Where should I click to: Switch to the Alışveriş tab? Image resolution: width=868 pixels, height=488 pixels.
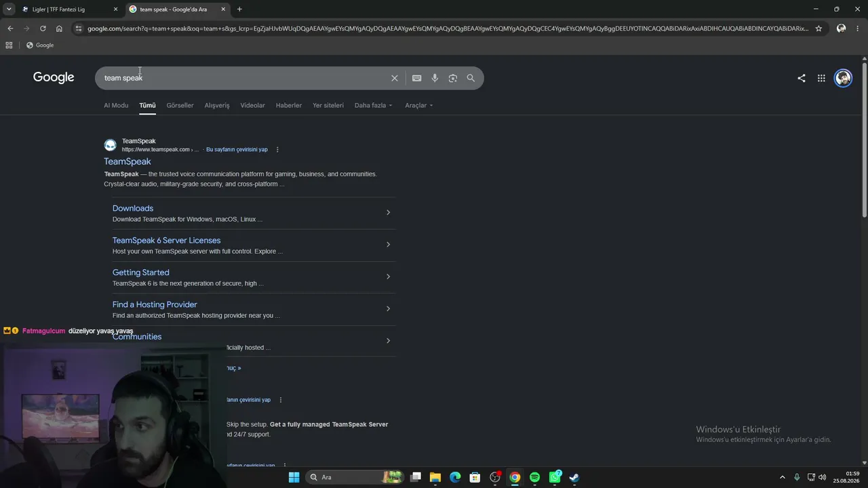(217, 106)
